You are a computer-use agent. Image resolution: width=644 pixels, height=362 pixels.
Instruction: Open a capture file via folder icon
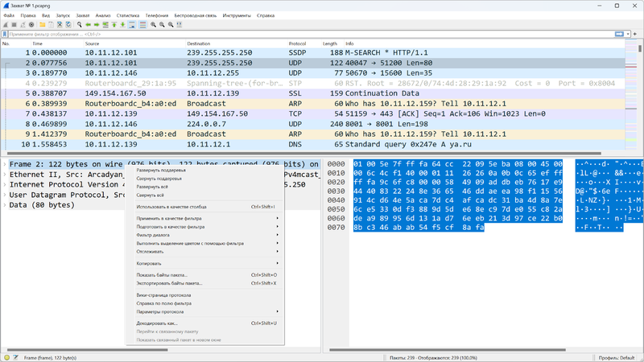43,25
